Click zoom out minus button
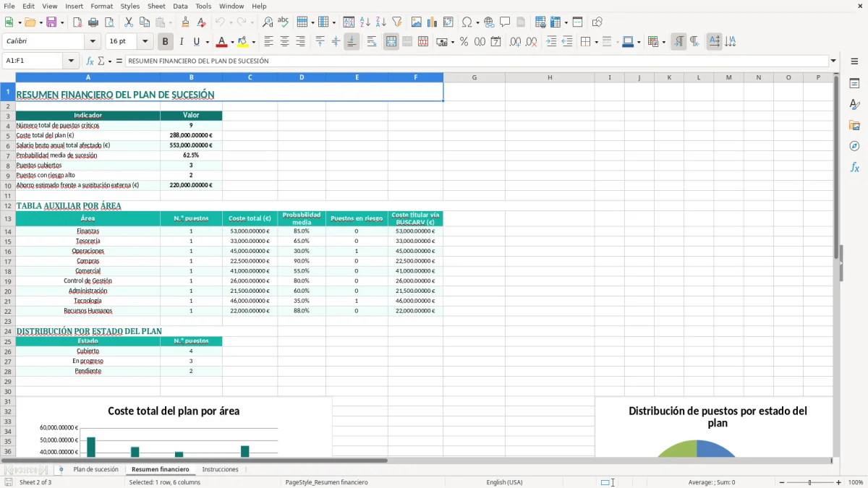The image size is (868, 488). coord(781,482)
